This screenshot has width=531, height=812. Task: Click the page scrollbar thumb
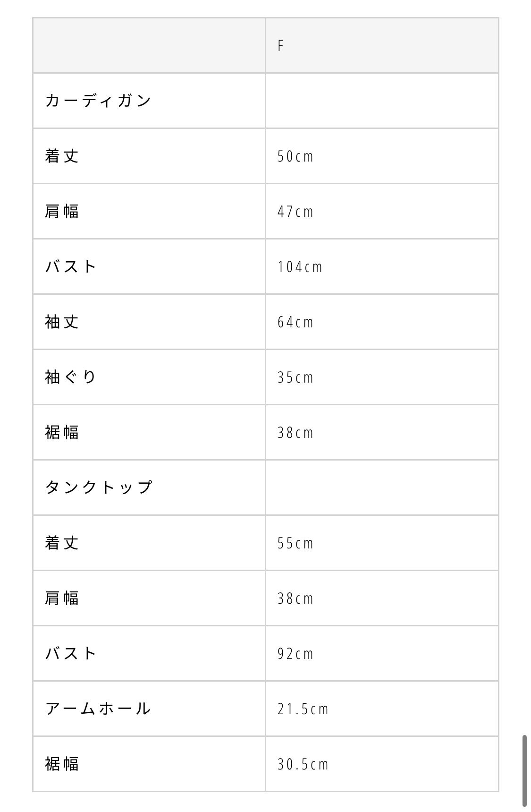click(524, 770)
